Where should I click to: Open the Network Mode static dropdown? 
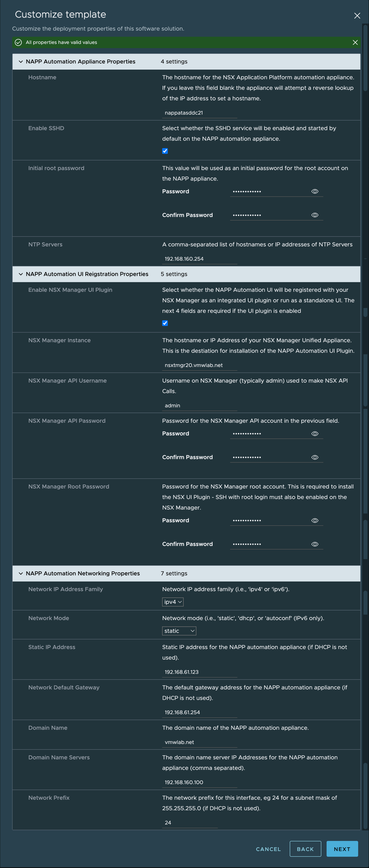(179, 631)
